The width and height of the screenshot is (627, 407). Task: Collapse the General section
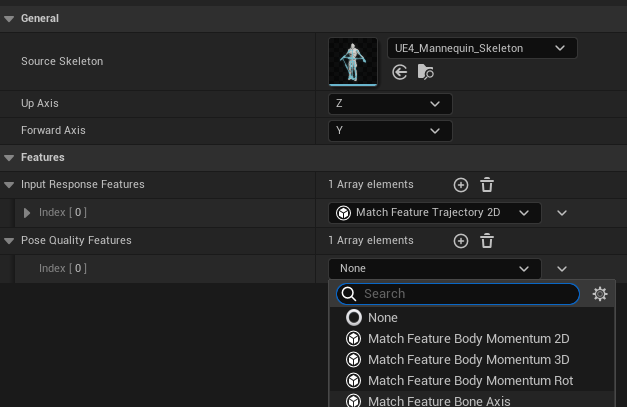point(9,19)
